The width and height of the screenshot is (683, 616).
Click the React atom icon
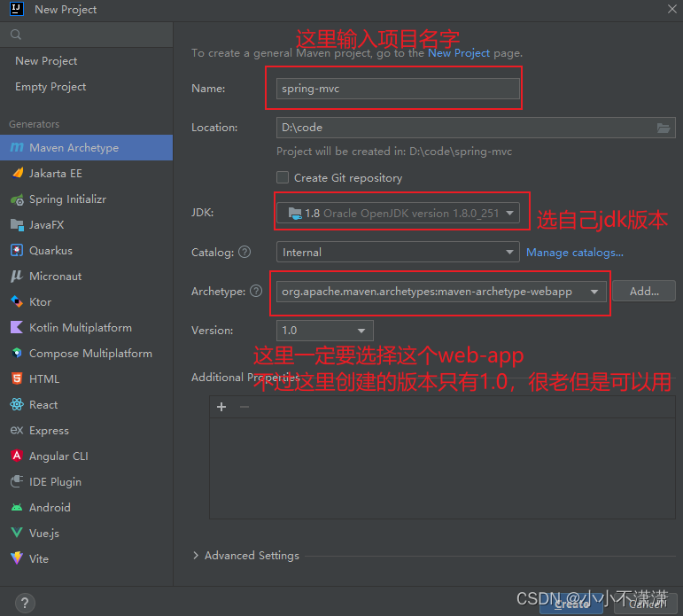point(17,404)
